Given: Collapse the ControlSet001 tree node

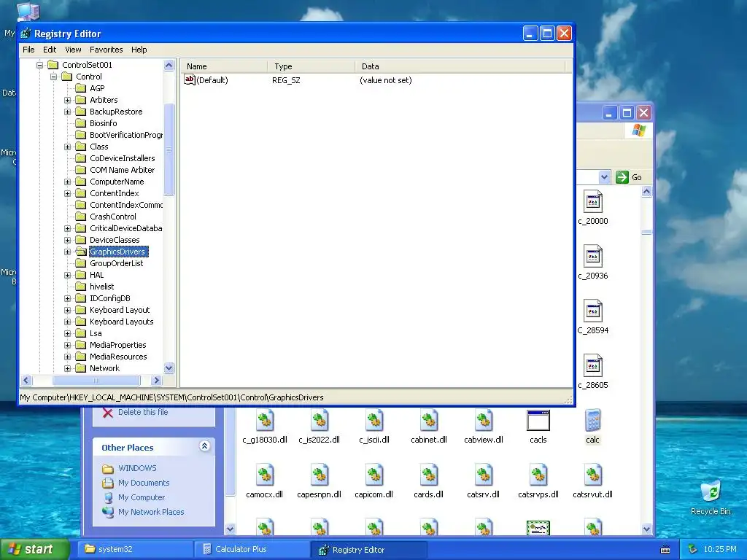Looking at the screenshot, I should point(40,65).
